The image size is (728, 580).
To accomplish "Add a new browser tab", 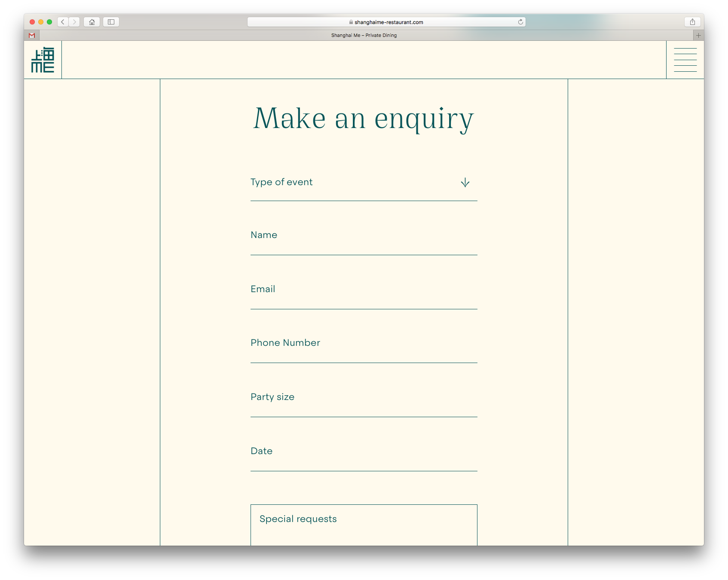I will (698, 35).
